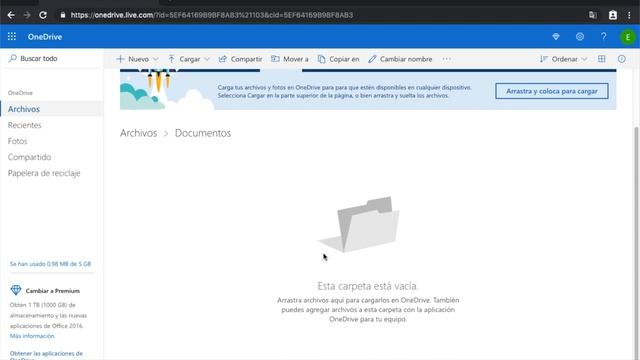Select Fotos in the sidebar
The width and height of the screenshot is (640, 360).
18,141
